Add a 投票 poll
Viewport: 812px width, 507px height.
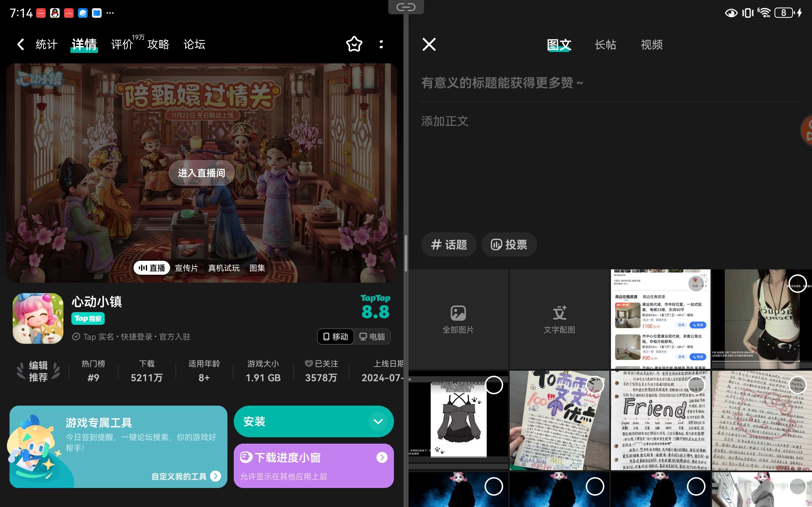[x=509, y=244]
